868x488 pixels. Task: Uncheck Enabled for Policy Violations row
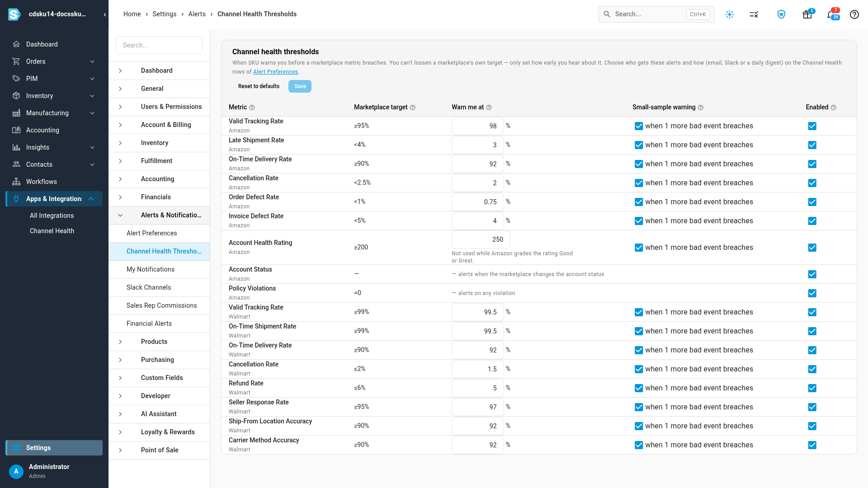pos(812,293)
